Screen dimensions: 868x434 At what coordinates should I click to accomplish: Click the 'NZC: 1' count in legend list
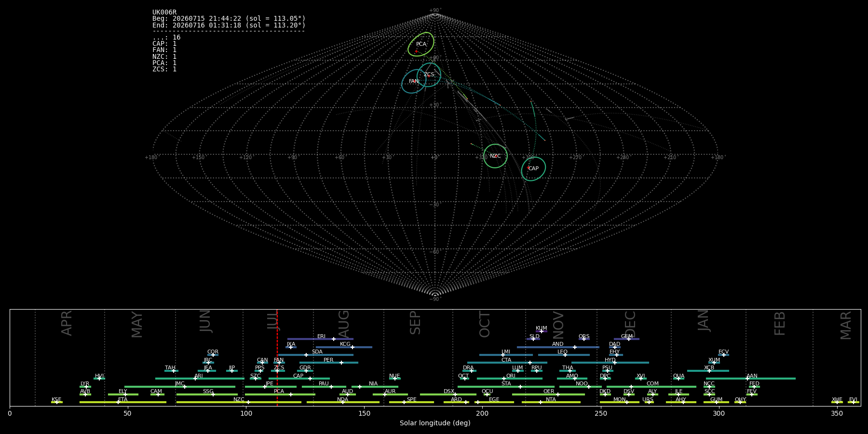pyautogui.click(x=164, y=56)
